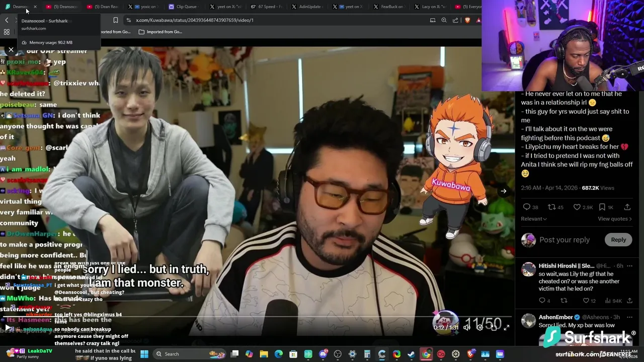Open Windows Start menu
The height and width of the screenshot is (362, 644).
pos(144,354)
